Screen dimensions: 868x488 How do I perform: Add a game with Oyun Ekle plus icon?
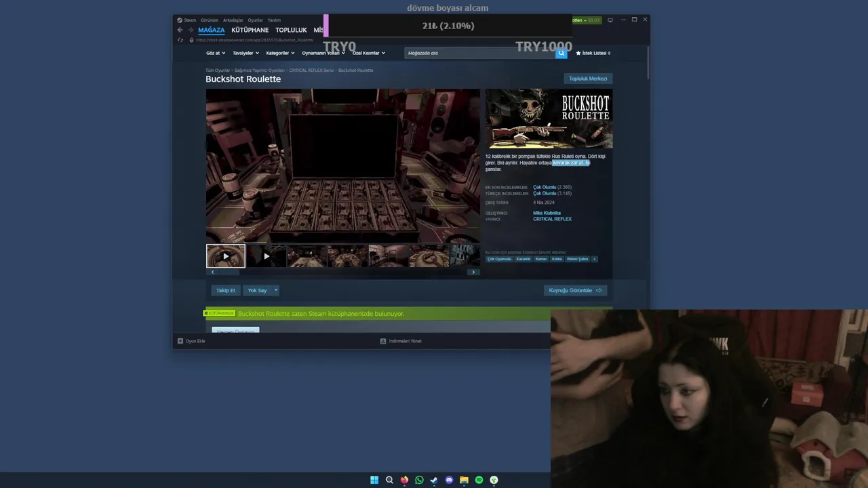tap(180, 341)
